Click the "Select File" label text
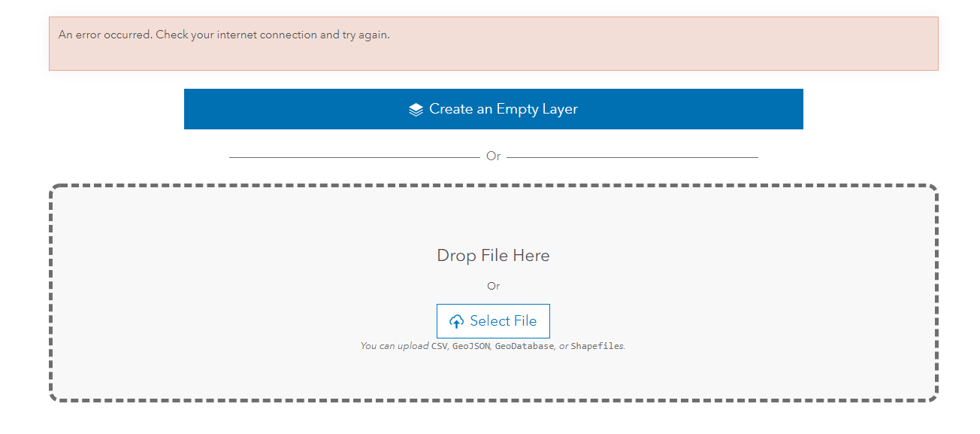This screenshot has height=434, width=980. click(503, 321)
